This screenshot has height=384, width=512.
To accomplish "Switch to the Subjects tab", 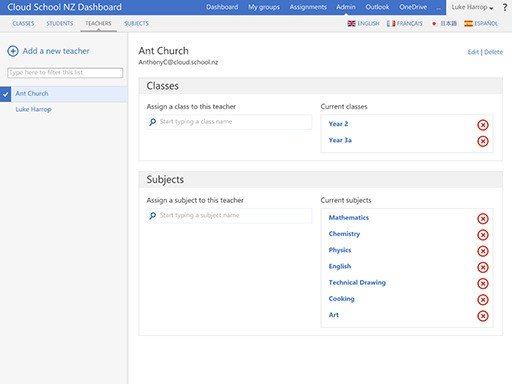I will coord(136,24).
